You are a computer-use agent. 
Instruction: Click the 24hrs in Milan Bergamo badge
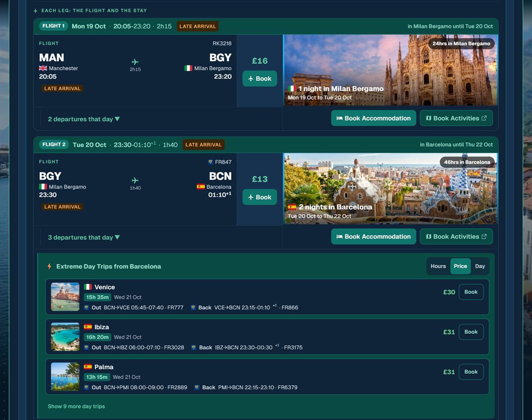coord(462,43)
